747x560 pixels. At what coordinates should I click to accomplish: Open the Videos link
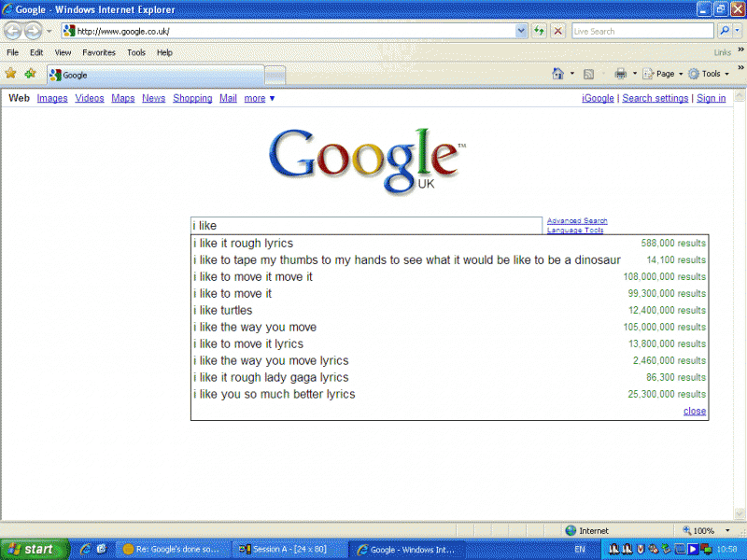90,98
